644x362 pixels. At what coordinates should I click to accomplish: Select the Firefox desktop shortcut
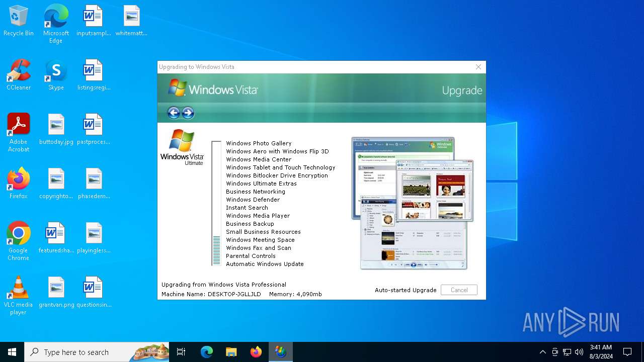point(19,184)
